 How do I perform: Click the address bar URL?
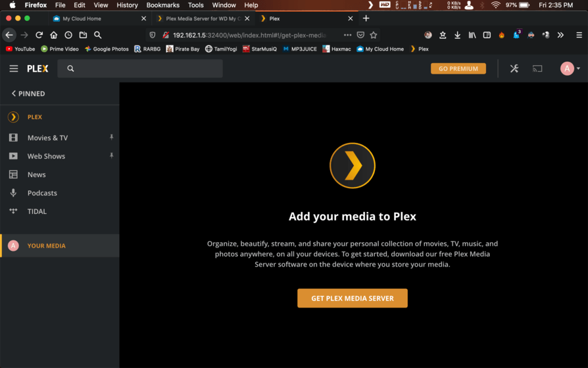coord(249,35)
